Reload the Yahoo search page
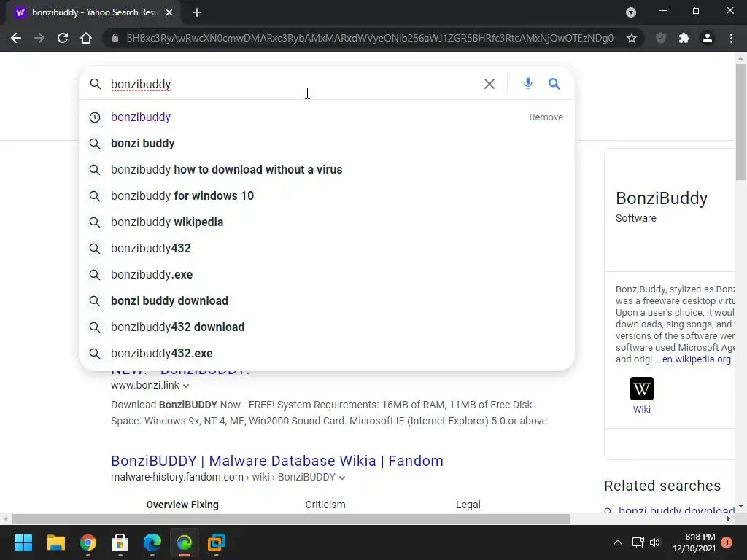This screenshot has height=560, width=747. tap(63, 38)
